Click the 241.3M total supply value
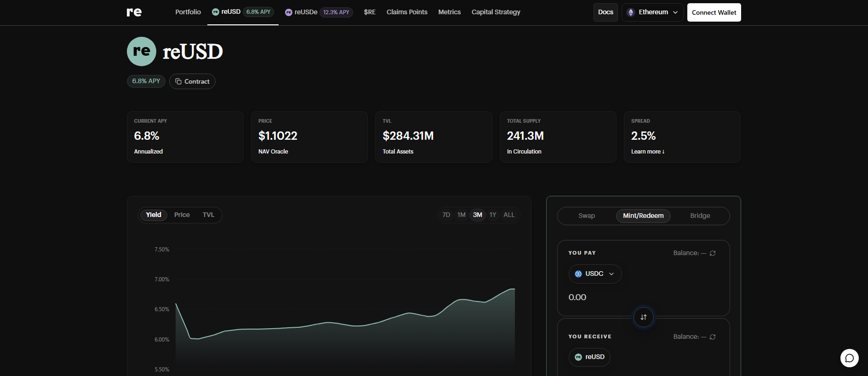 525,136
